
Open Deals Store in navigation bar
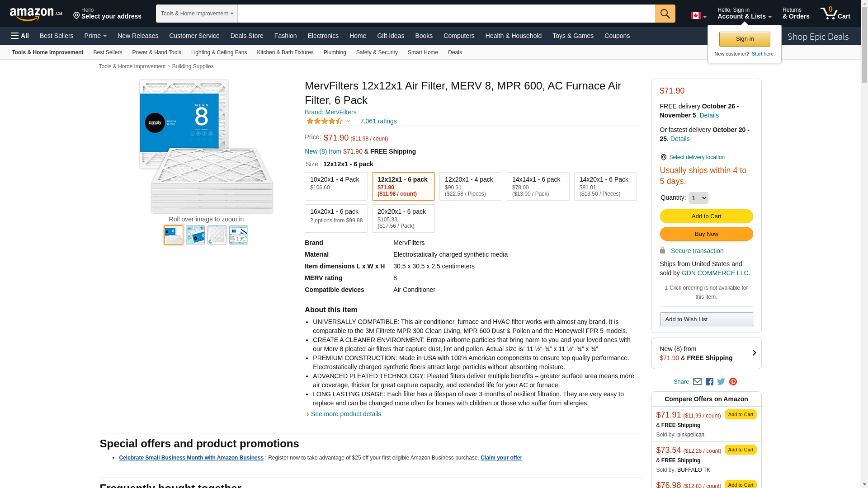(x=246, y=36)
